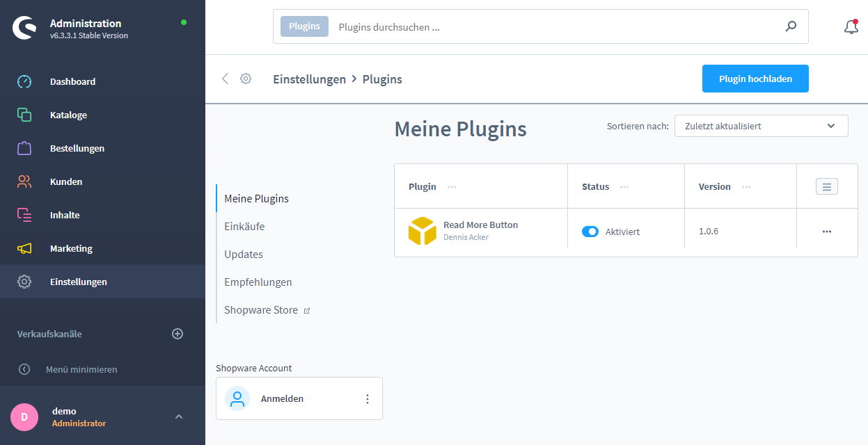Screen dimensions: 868x445
Task: Click Anmelden for Shopware Account
Action: coord(282,399)
